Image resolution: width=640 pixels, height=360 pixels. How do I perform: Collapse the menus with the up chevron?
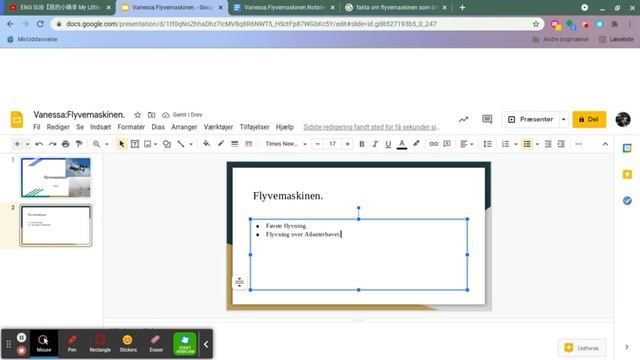605,144
